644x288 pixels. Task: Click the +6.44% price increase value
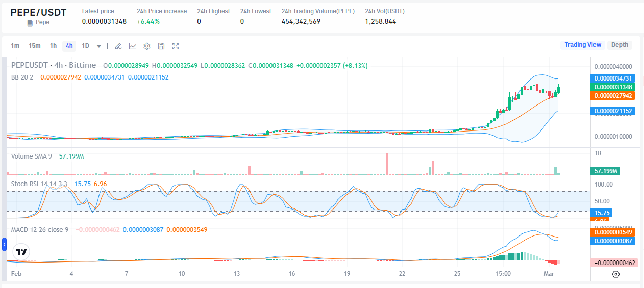pos(148,21)
